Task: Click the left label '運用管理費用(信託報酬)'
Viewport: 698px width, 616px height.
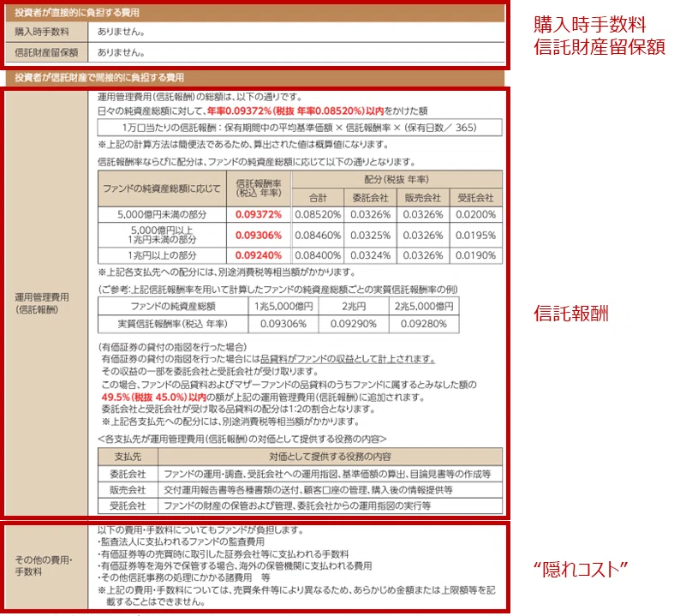Action: point(42,303)
